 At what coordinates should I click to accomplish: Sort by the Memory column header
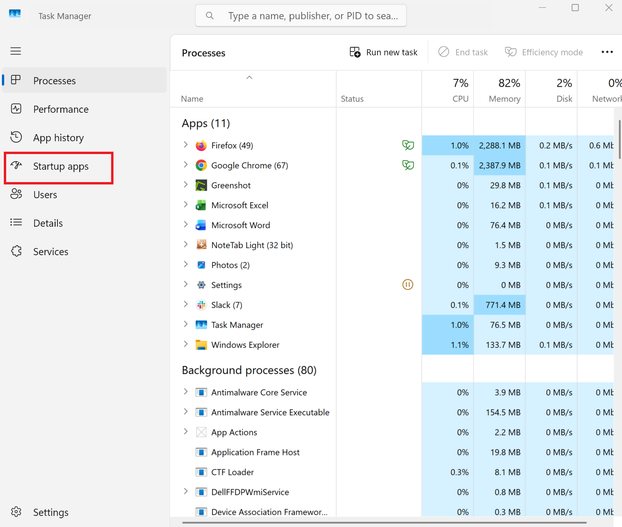click(499, 90)
